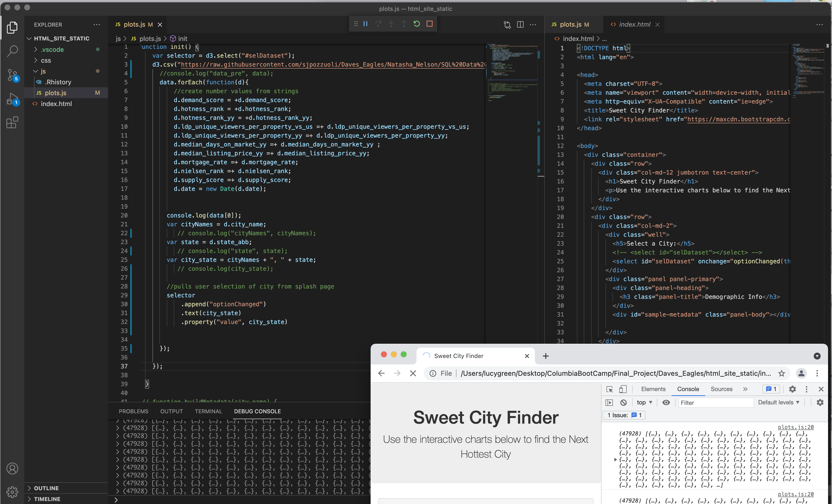
Task: Toggle the DevTools console sidebar
Action: click(x=609, y=402)
